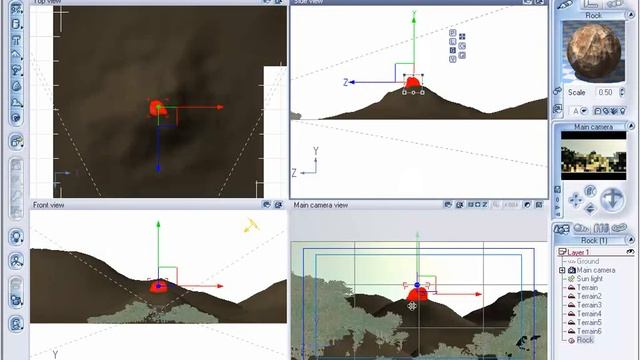The width and height of the screenshot is (640, 360).
Task: Toggle the second small option icon right of A dropdown
Action: click(x=605, y=111)
